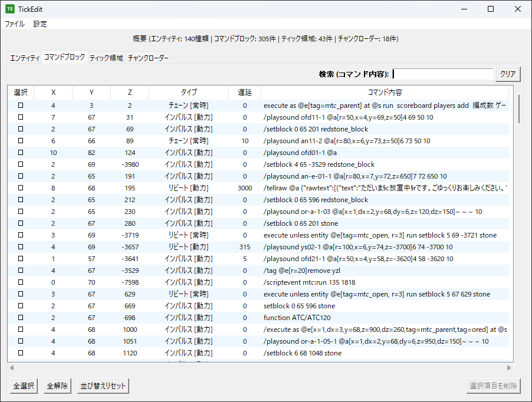Sort by the 選択 column header
This screenshot has height=402, width=532.
pyautogui.click(x=21, y=92)
